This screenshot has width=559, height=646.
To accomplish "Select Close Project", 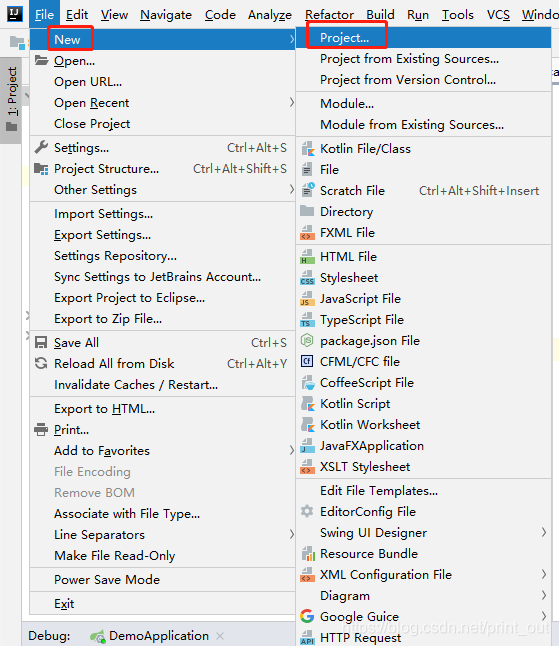I will (x=163, y=123).
